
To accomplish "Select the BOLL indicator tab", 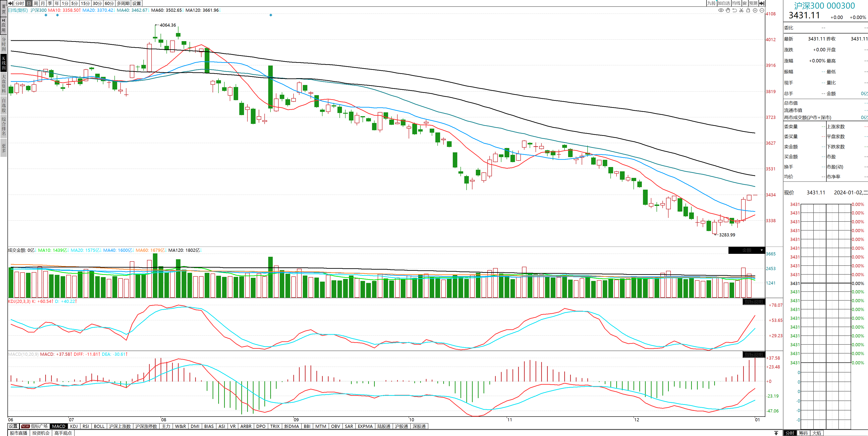I will [99, 426].
